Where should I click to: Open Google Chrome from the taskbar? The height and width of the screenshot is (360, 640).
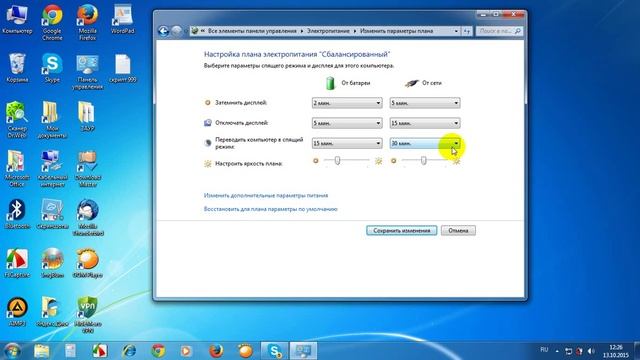158,351
